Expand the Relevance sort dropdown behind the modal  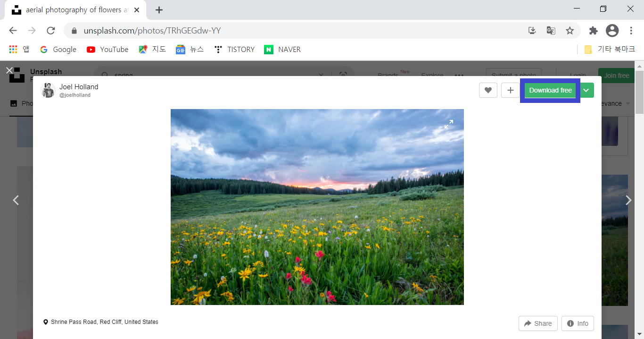coord(616,103)
